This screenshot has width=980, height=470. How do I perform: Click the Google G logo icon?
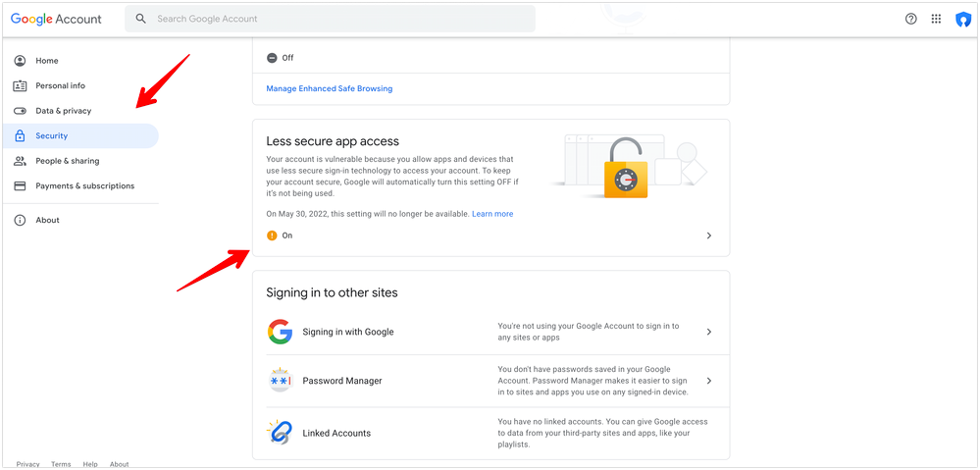tap(280, 332)
